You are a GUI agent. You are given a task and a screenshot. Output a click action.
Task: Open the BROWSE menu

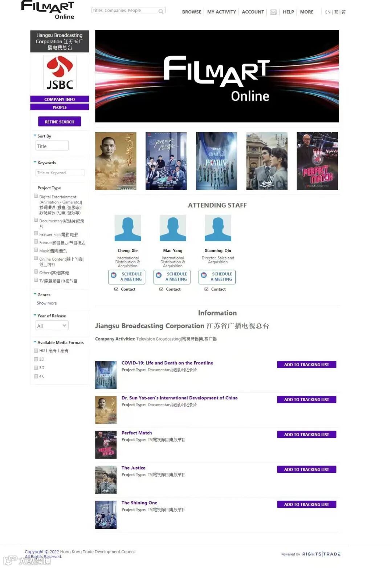[x=192, y=12]
